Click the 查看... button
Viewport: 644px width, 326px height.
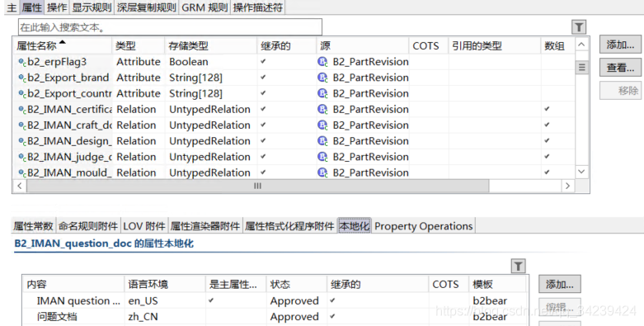tap(620, 67)
